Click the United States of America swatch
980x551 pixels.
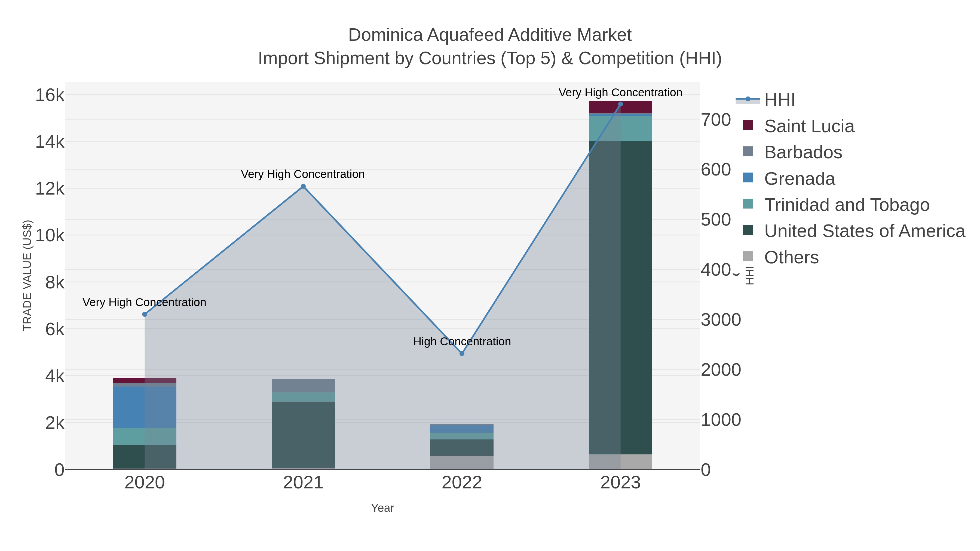[x=748, y=230]
